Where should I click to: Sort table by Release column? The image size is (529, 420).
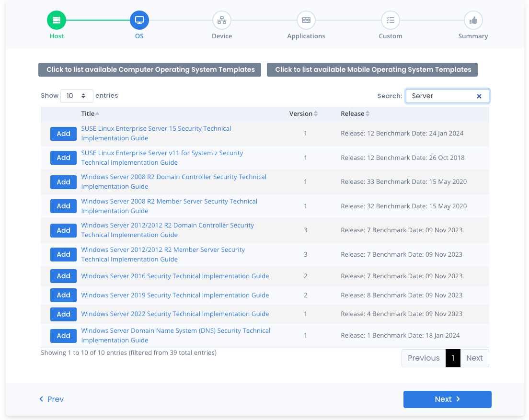pyautogui.click(x=355, y=114)
